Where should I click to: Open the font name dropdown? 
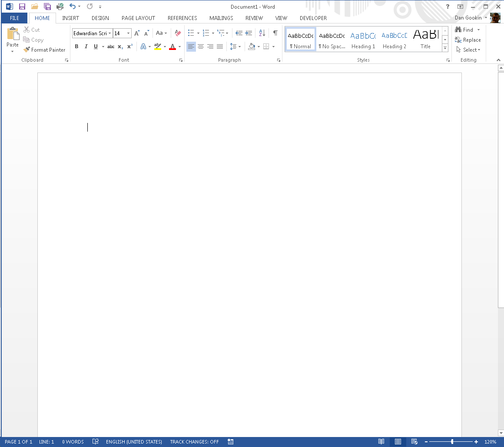[109, 33]
